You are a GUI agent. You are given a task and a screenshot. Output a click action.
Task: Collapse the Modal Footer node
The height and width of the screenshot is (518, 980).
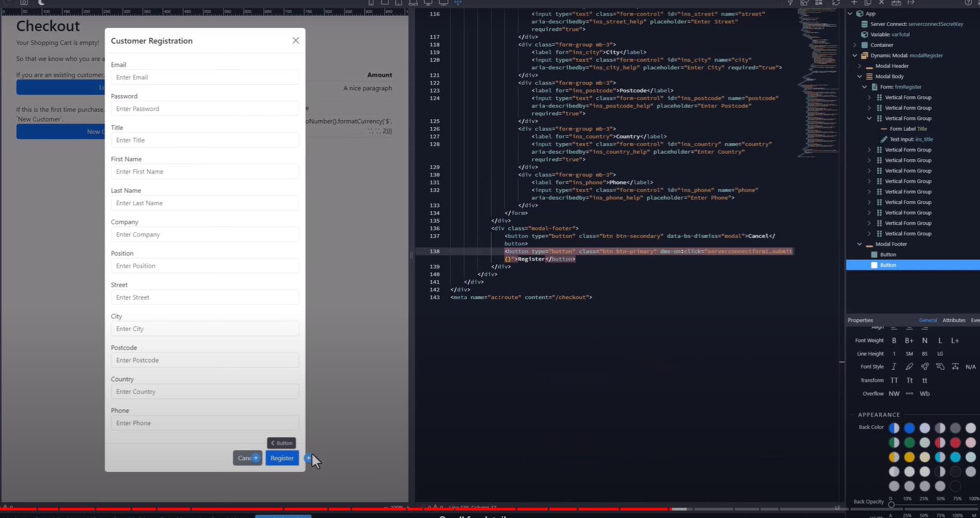point(860,244)
